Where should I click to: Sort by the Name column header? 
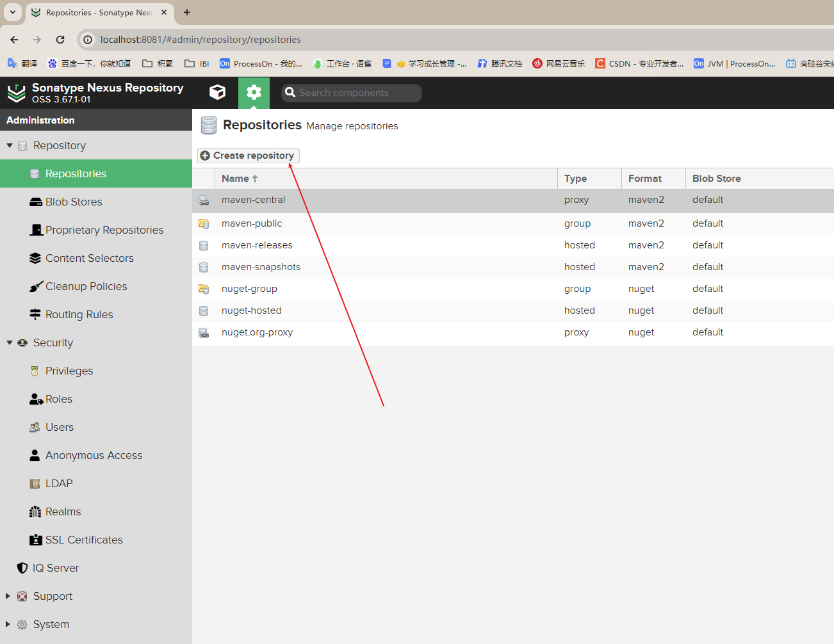click(386, 179)
